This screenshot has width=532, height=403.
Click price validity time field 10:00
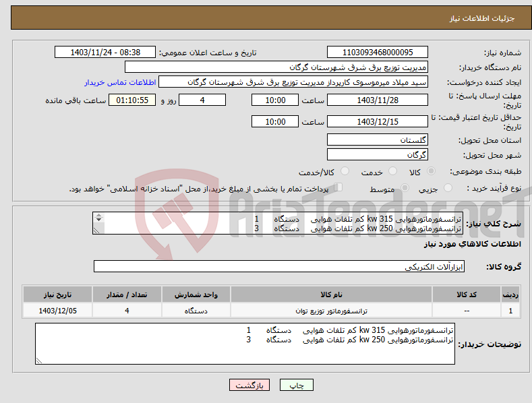[275, 121]
